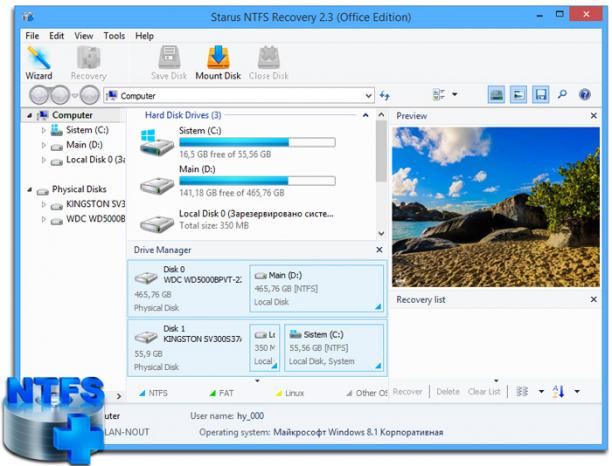Viewport: 612px width, 466px height.
Task: Select Local Disk 0 drive icon in the list
Action: coord(157,224)
